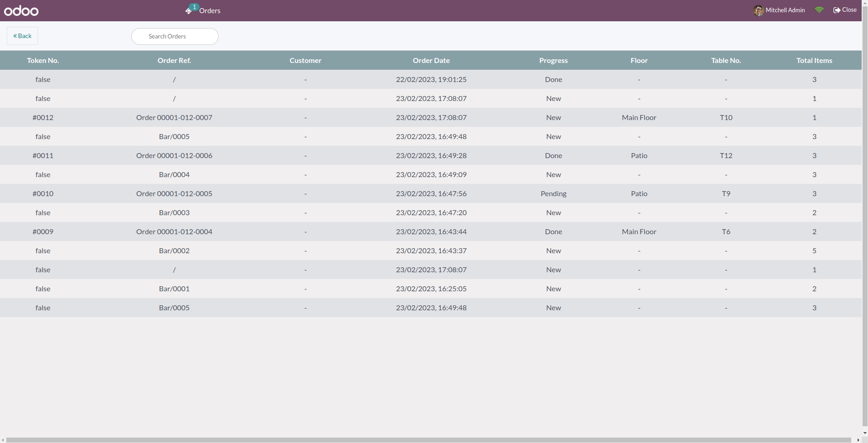The height and width of the screenshot is (443, 868).
Task: Click the Floor column header
Action: tap(639, 60)
